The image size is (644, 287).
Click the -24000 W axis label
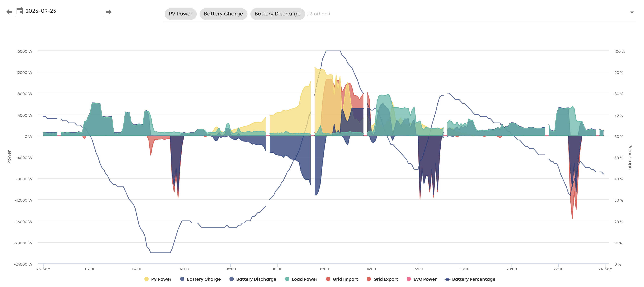[23, 264]
